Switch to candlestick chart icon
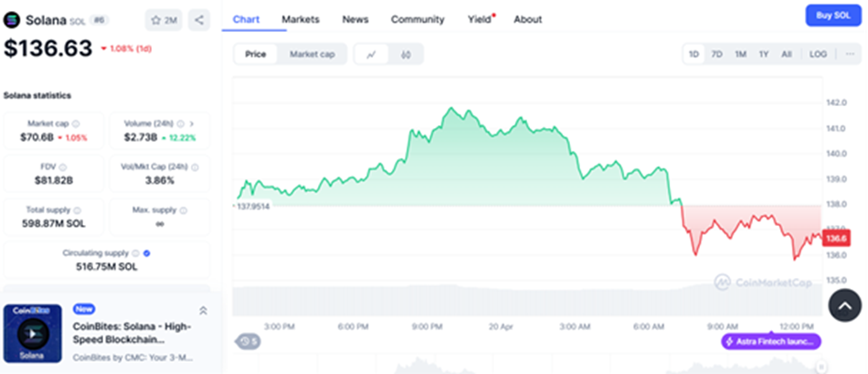 (x=406, y=54)
